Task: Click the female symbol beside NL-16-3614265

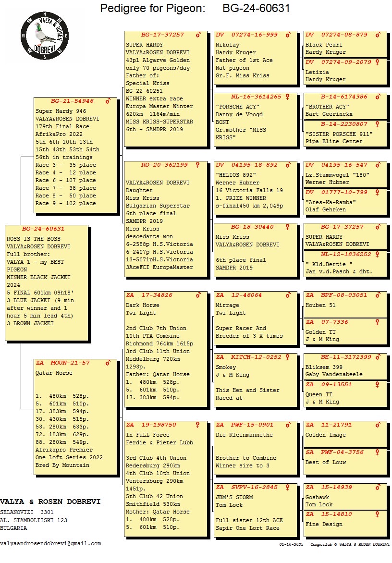Action: [x=288, y=97]
